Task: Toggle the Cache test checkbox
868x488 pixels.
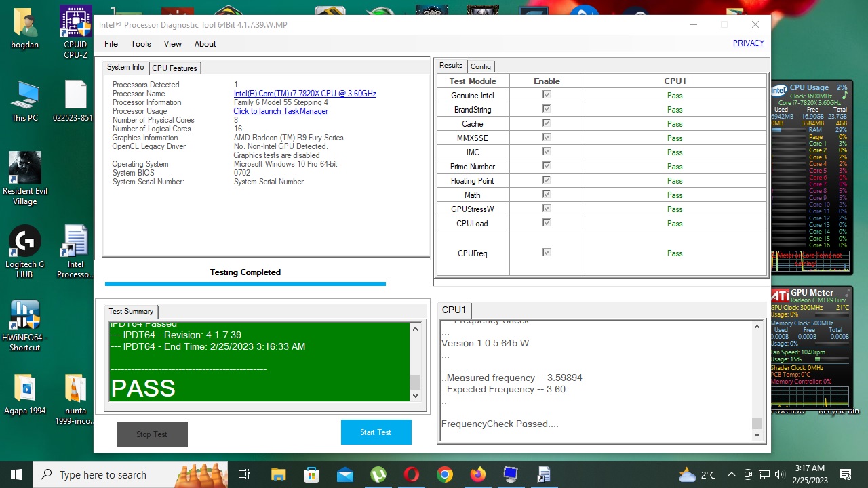Action: tap(547, 123)
